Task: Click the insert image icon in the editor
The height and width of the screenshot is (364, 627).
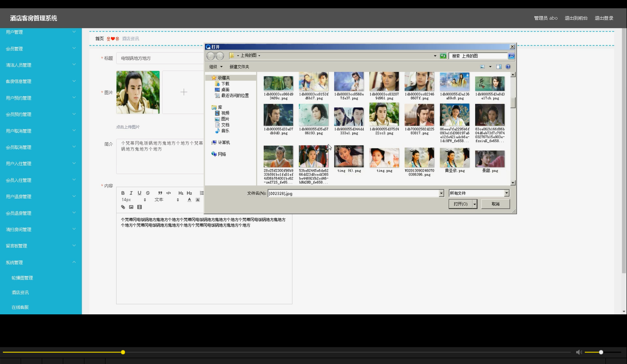Action: pos(131,207)
